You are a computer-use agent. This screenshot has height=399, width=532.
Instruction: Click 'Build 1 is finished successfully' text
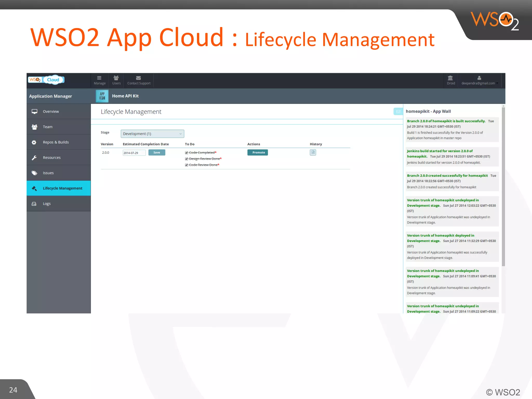445,135
